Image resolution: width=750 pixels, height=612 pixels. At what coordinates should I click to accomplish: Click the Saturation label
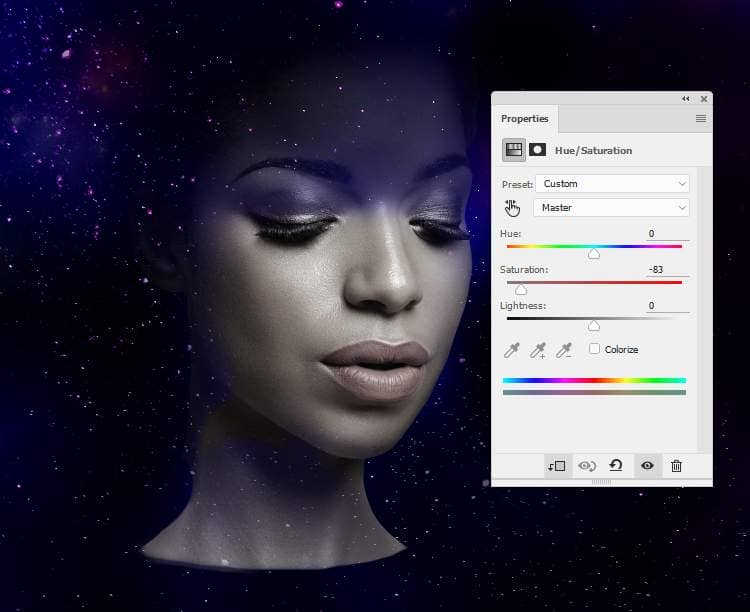pyautogui.click(x=524, y=270)
